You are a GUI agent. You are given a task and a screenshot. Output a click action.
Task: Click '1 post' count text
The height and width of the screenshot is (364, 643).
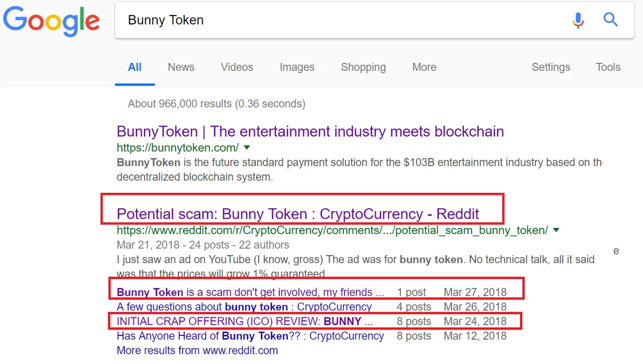coord(411,292)
